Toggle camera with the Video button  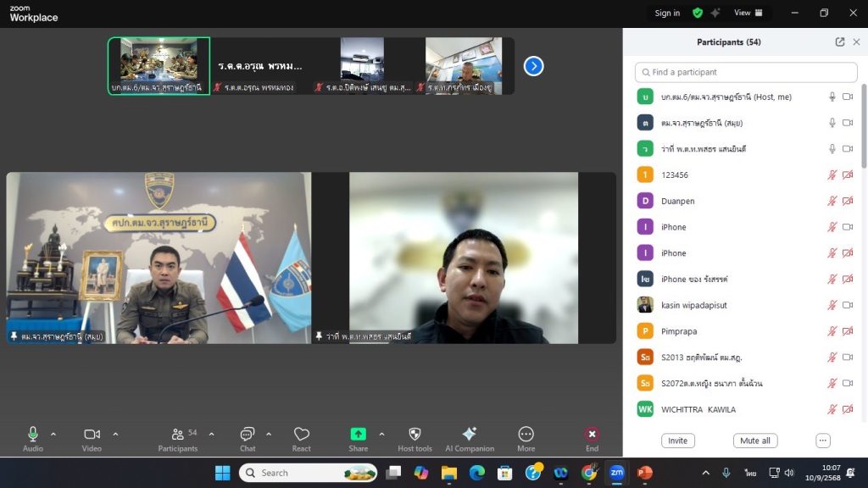point(92,434)
